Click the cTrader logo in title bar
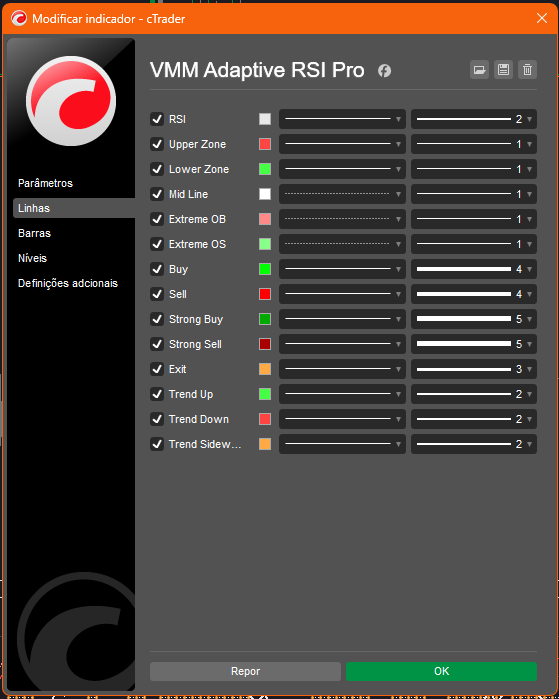 coord(19,18)
